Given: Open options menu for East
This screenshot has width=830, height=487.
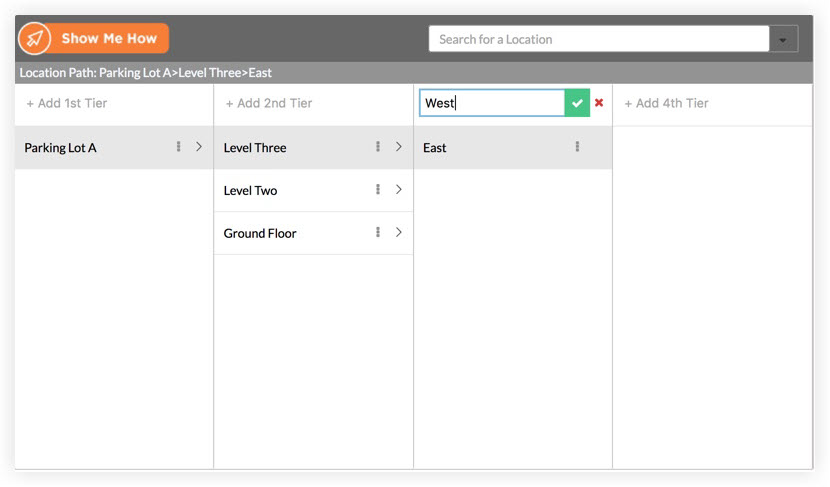Looking at the screenshot, I should (x=577, y=147).
